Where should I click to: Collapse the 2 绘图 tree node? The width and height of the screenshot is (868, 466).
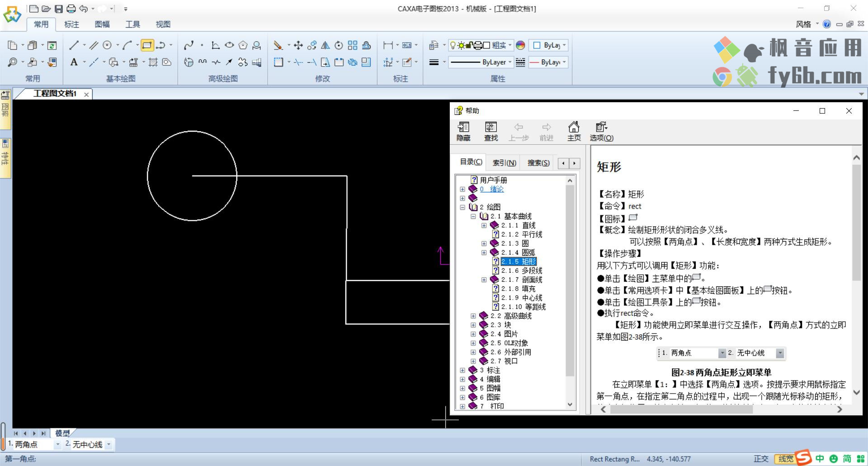pos(462,207)
